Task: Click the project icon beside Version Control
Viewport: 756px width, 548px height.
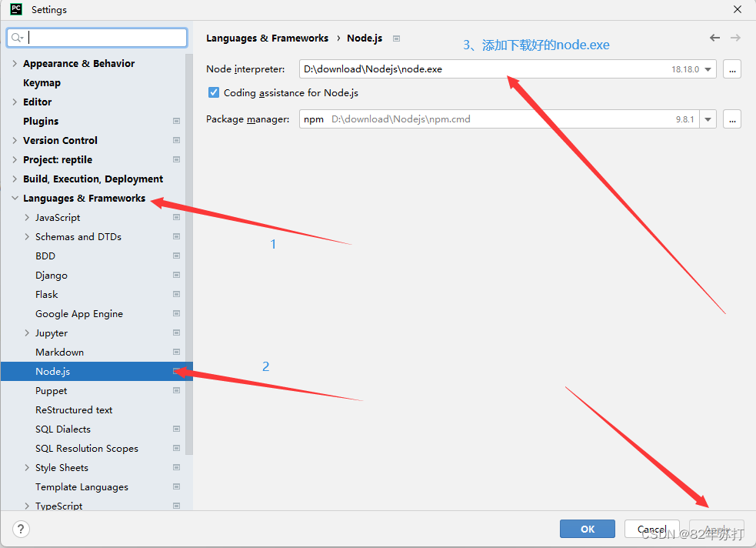Action: point(176,140)
